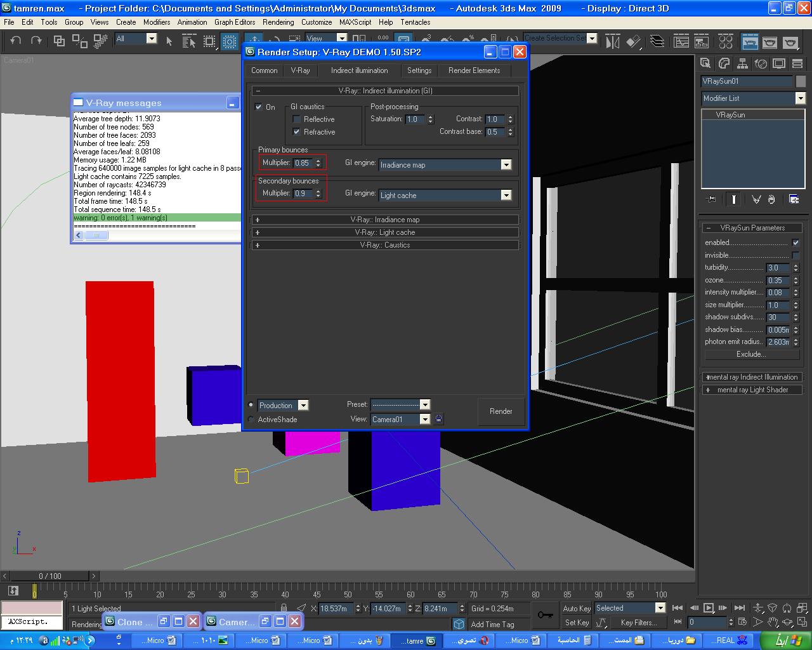The image size is (812, 650).
Task: Click the Quick Render teapot icon
Action: [790, 42]
